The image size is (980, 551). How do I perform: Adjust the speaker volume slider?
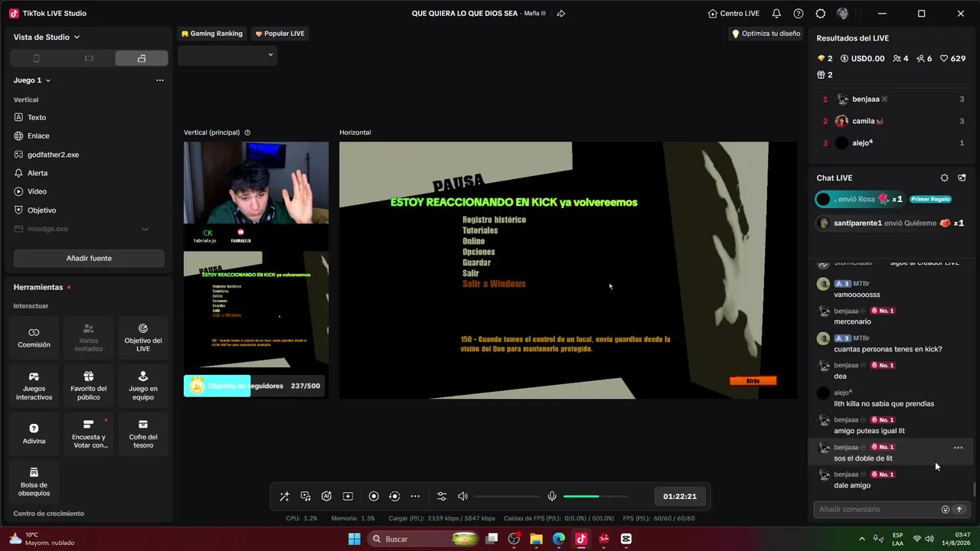[x=507, y=497]
